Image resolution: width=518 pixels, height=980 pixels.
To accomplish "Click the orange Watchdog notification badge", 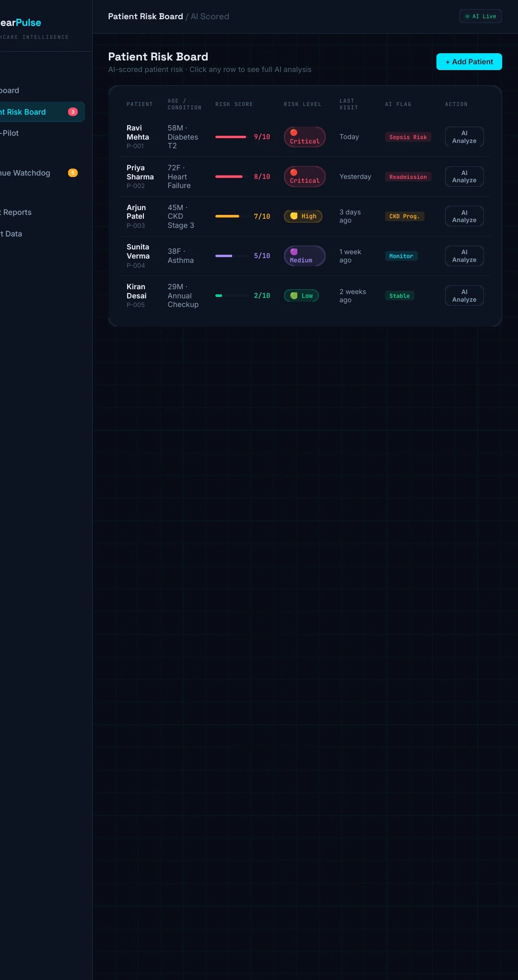I will tap(73, 173).
